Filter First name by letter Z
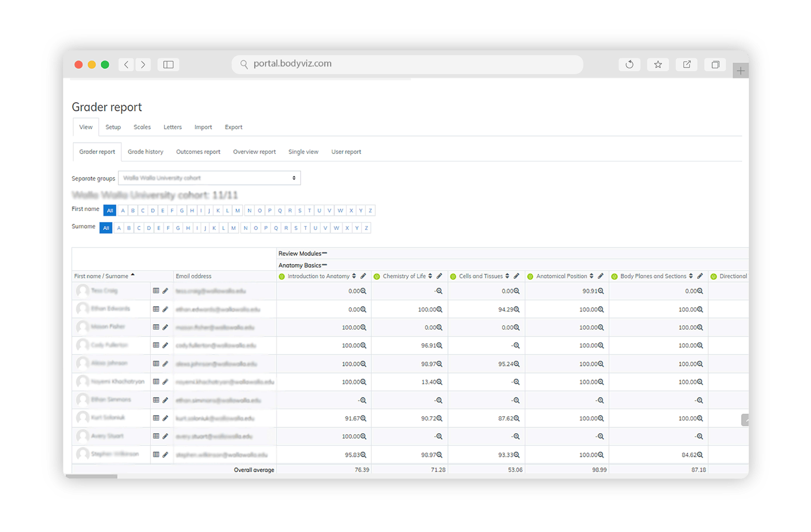811x532 pixels. coord(370,210)
